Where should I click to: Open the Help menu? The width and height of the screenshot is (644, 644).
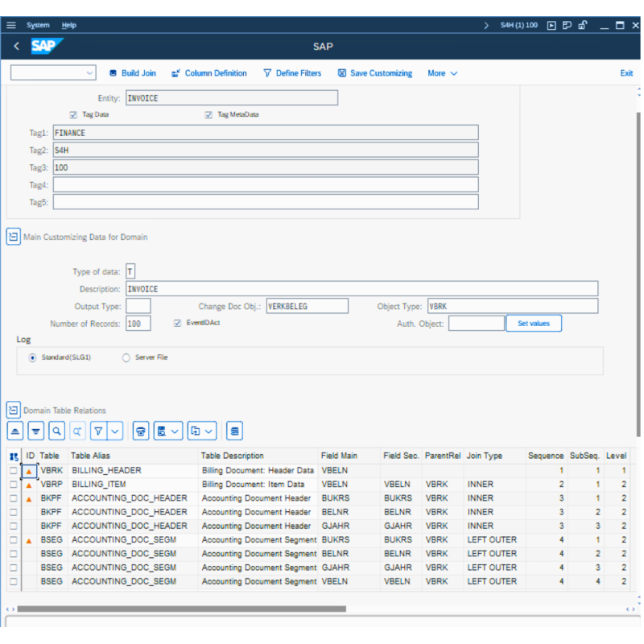pos(69,25)
